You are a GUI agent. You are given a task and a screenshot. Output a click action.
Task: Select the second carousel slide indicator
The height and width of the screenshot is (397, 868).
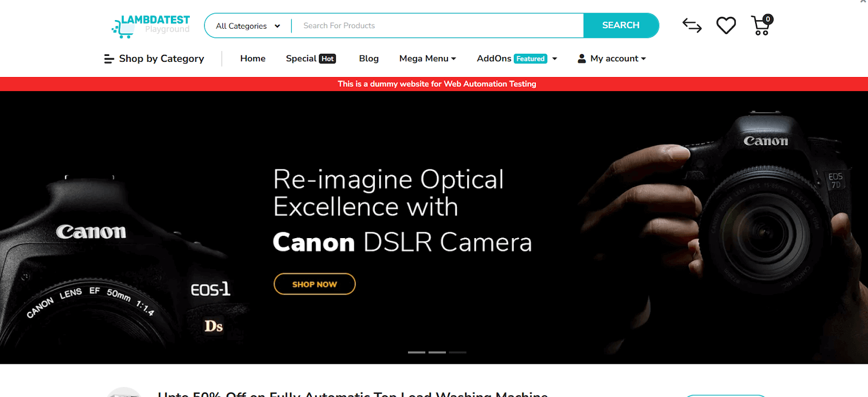[x=437, y=353]
